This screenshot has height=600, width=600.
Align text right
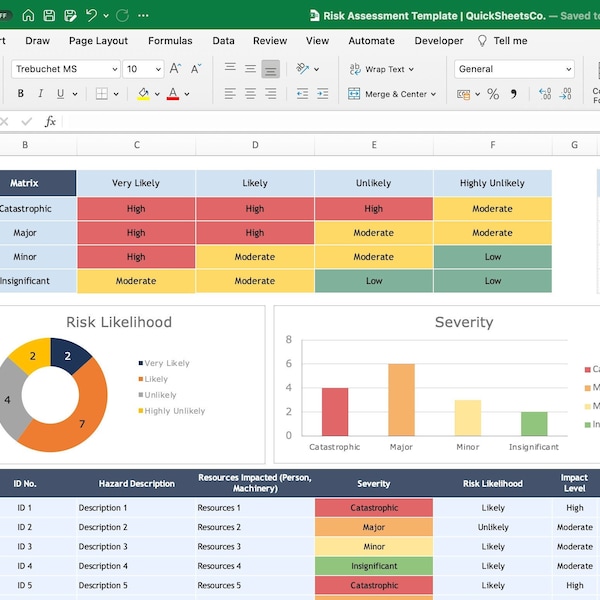[x=271, y=93]
